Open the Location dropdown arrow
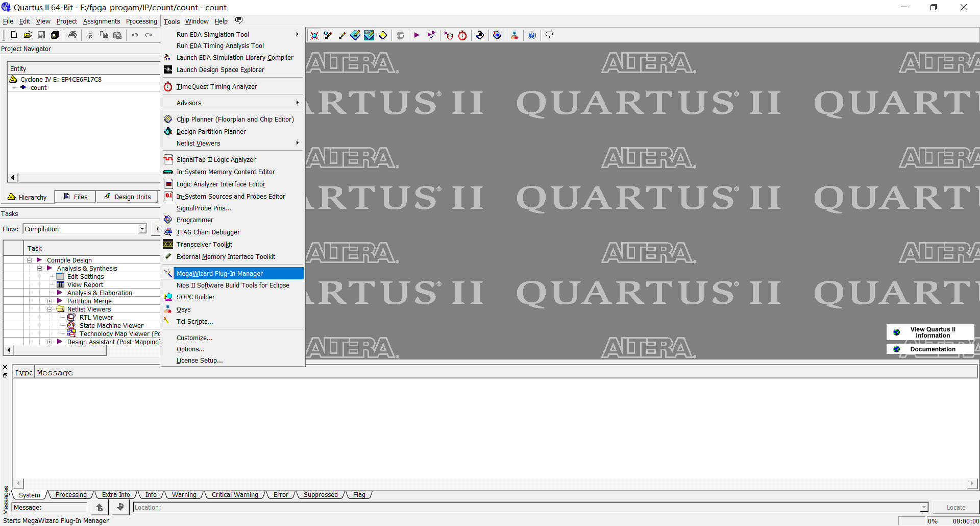The height and width of the screenshot is (526, 980). [923, 507]
